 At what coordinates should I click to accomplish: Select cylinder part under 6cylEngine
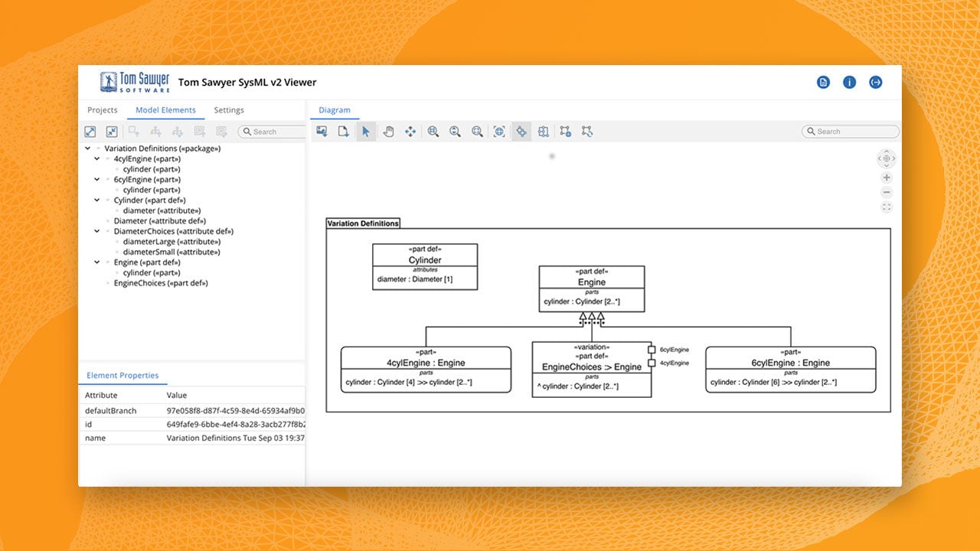click(152, 190)
